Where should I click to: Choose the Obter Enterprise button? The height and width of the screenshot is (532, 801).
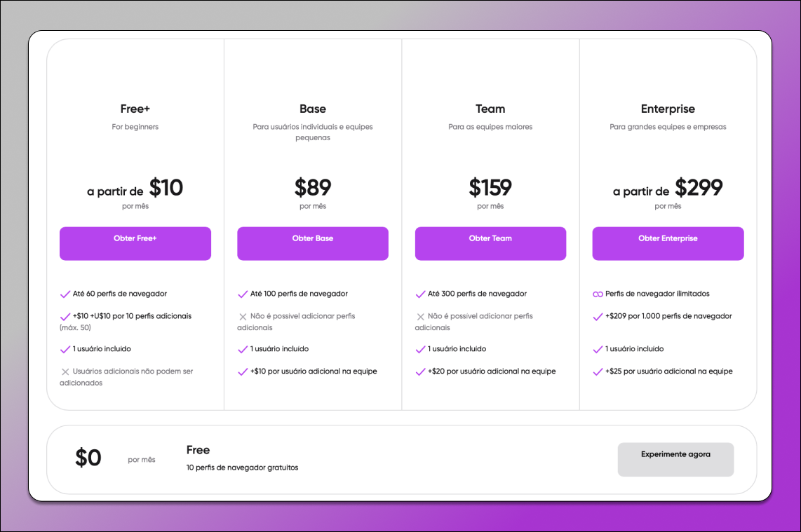668,243
